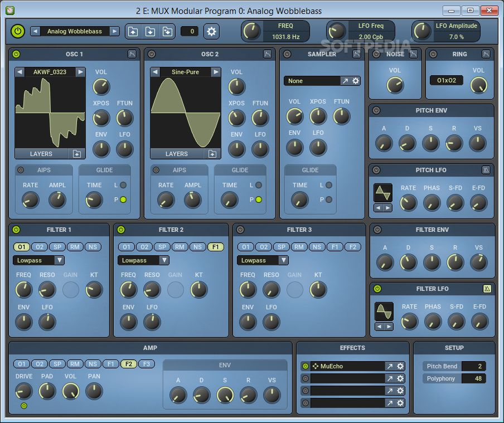Open the MuEcho effect settings gear
This screenshot has height=423, width=504.
[400, 366]
